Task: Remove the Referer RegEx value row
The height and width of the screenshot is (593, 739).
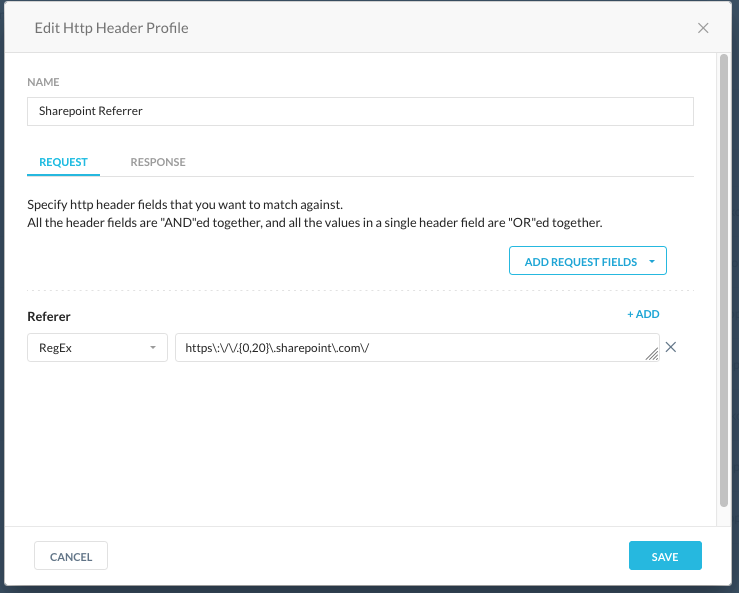Action: coord(671,347)
